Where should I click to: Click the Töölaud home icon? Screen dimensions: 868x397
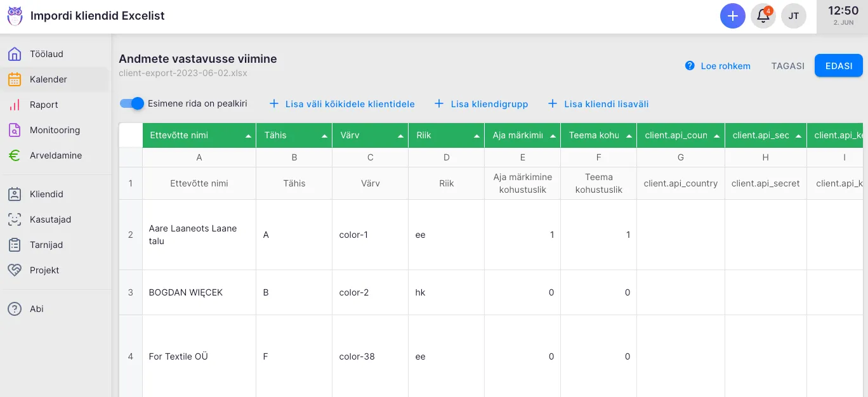15,54
